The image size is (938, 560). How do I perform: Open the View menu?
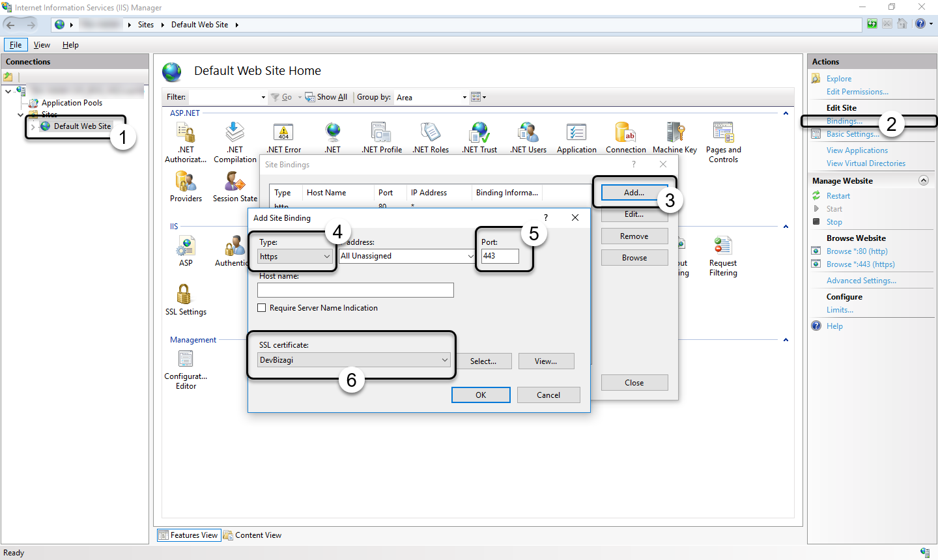point(42,45)
